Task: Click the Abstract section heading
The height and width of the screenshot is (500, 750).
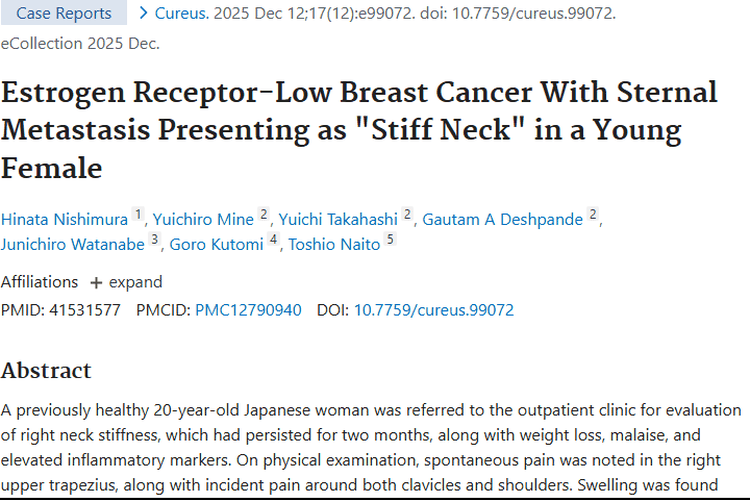Action: click(46, 370)
